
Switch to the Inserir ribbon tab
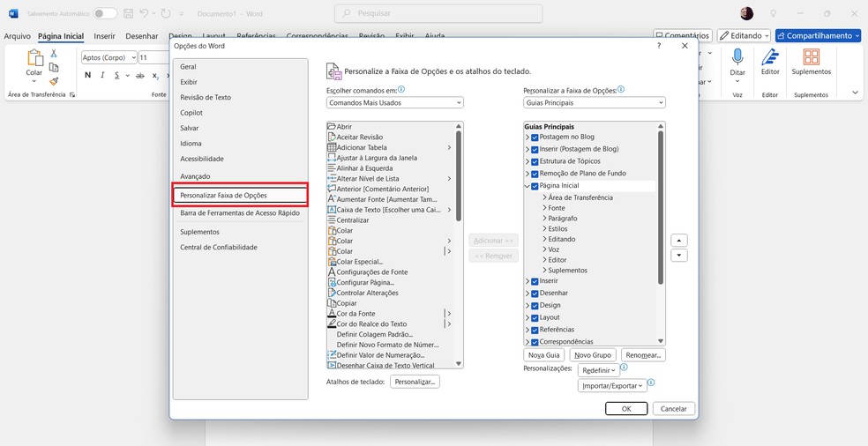[105, 36]
